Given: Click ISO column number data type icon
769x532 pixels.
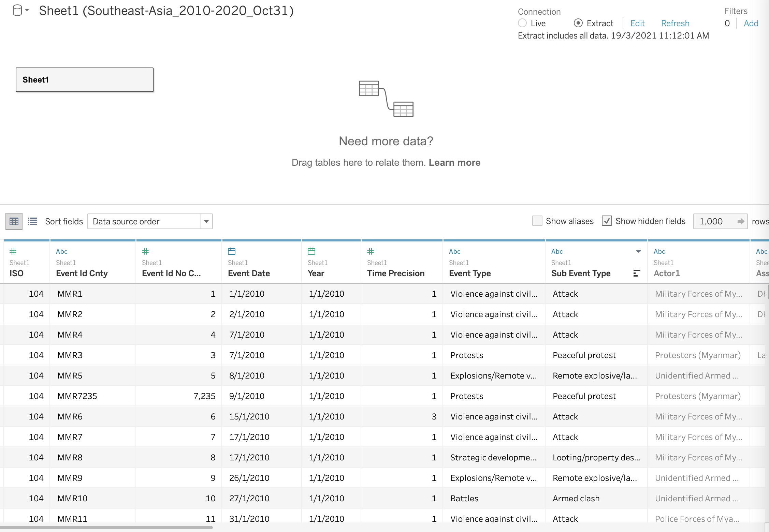Looking at the screenshot, I should tap(13, 251).
